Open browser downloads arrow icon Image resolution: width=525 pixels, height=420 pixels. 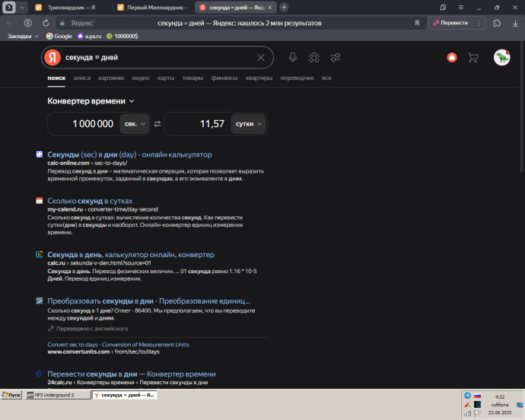coord(515,23)
